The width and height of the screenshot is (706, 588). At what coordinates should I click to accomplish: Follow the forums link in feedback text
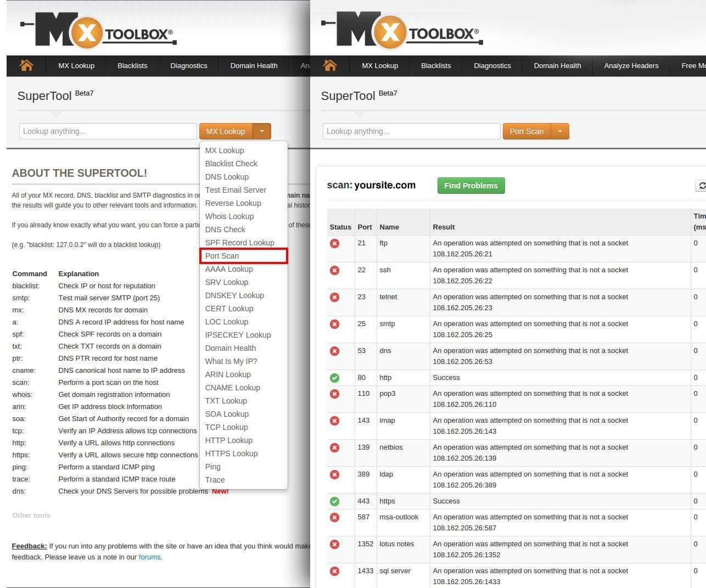[149, 557]
